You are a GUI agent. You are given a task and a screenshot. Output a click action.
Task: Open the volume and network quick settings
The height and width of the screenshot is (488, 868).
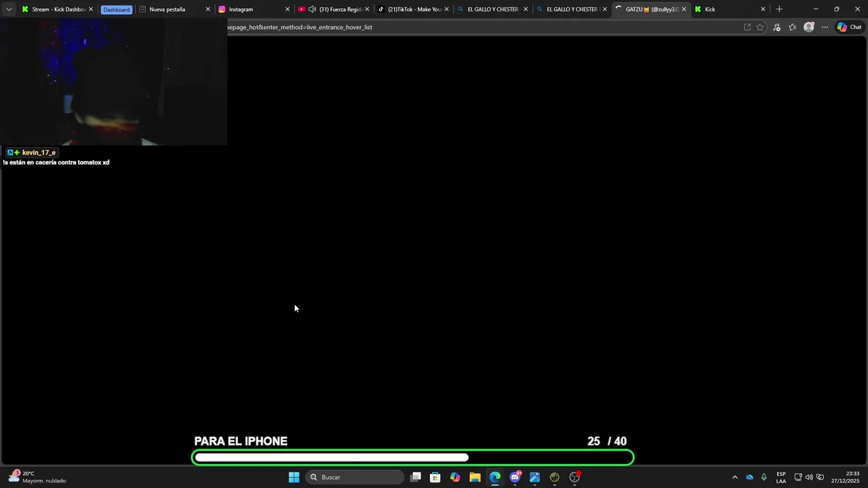pyautogui.click(x=809, y=477)
